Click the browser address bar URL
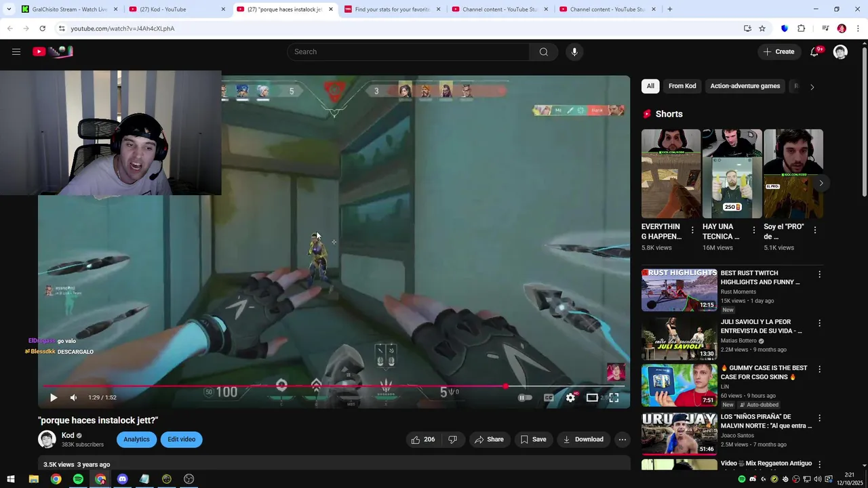 tap(123, 28)
